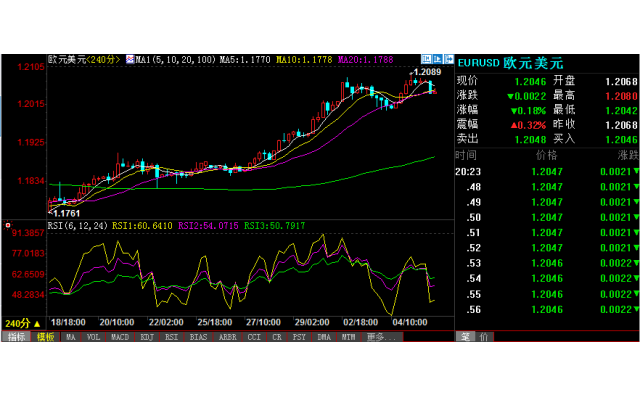
Task: Click the 欧元美元<240分> chart title
Action: [84, 60]
